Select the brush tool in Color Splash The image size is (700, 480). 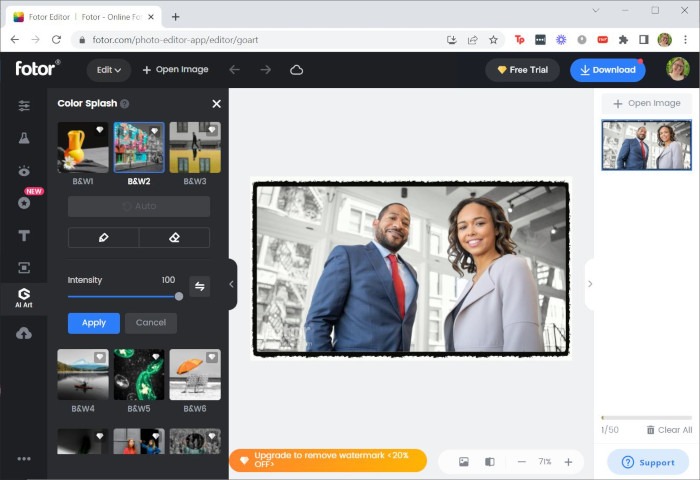tap(103, 237)
